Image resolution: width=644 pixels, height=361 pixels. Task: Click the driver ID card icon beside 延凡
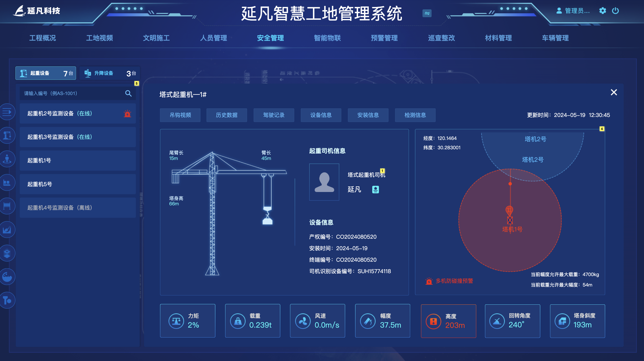click(375, 190)
